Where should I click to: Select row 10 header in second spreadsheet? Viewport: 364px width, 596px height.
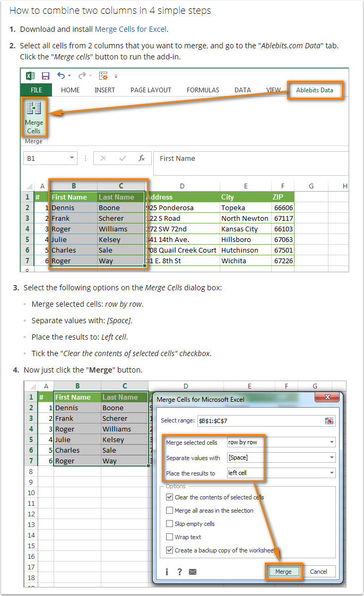point(31,493)
